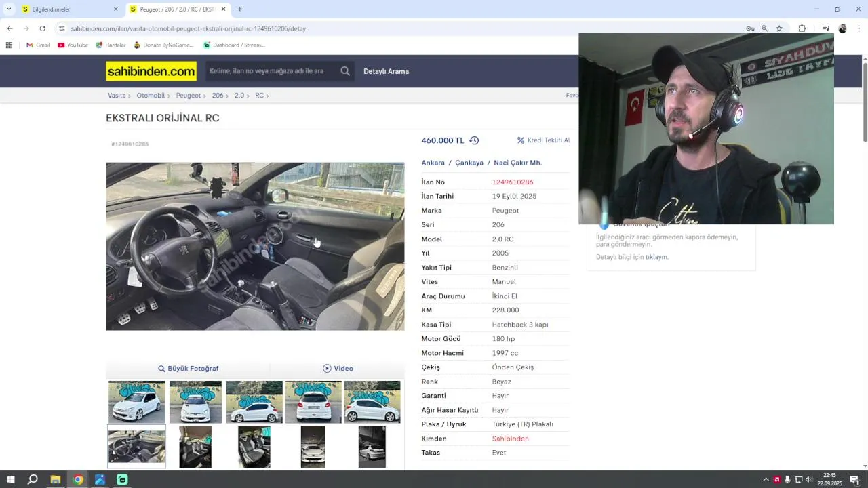Select the fifth thumbnail in the top row

click(x=372, y=402)
